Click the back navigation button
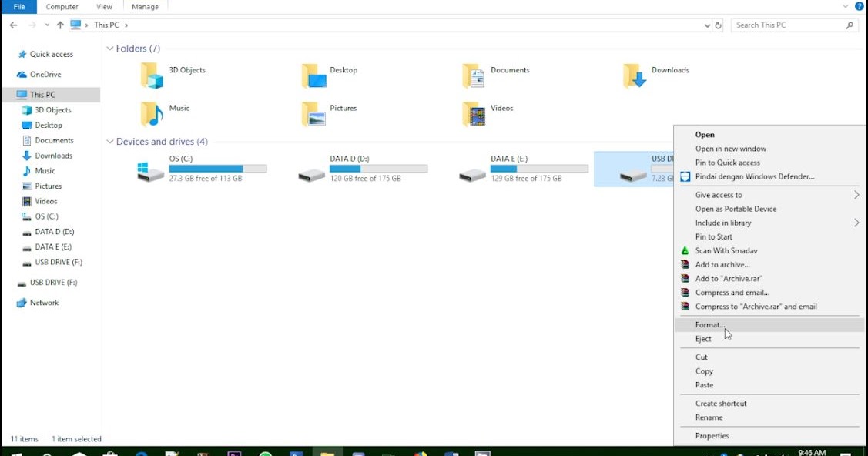868x456 pixels. coord(13,25)
